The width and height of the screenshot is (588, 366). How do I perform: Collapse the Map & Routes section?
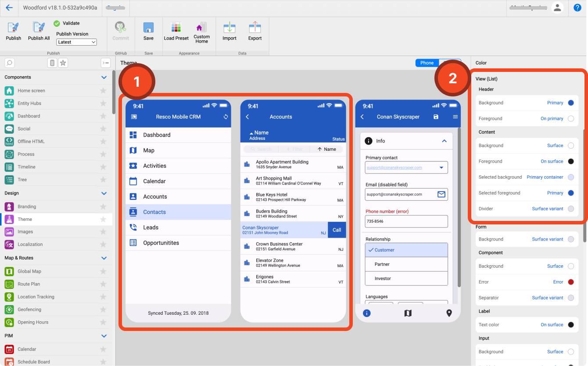[x=104, y=258]
